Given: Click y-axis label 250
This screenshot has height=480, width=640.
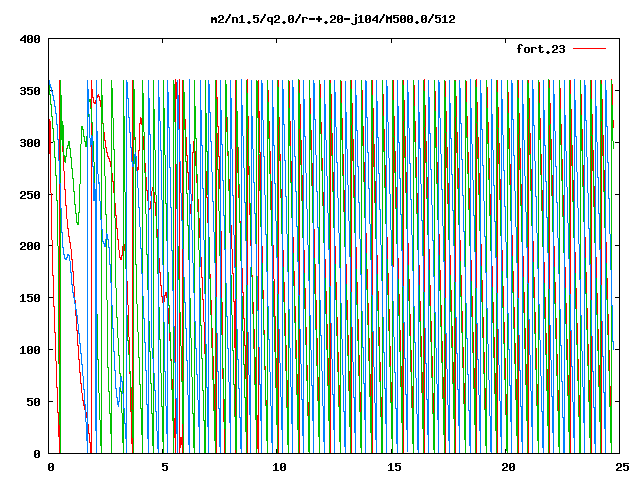Looking at the screenshot, I should (x=30, y=195).
